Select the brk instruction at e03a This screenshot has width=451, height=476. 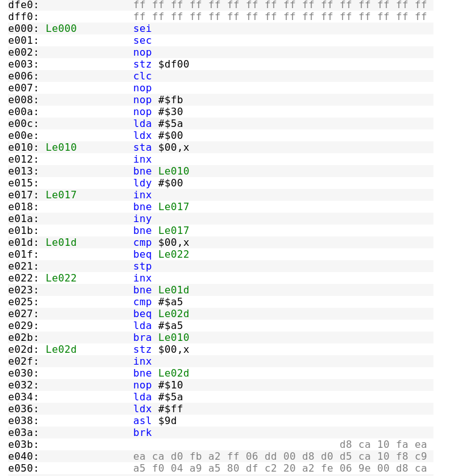coord(142,432)
